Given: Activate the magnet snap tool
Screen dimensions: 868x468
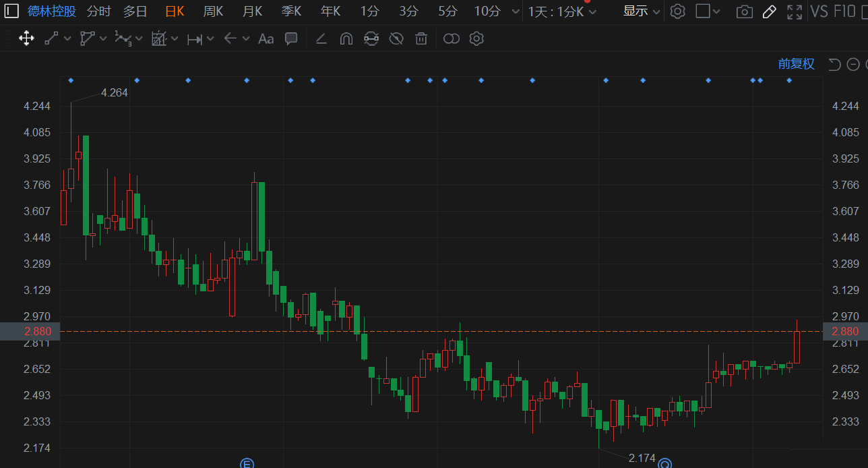Looking at the screenshot, I should (x=346, y=38).
